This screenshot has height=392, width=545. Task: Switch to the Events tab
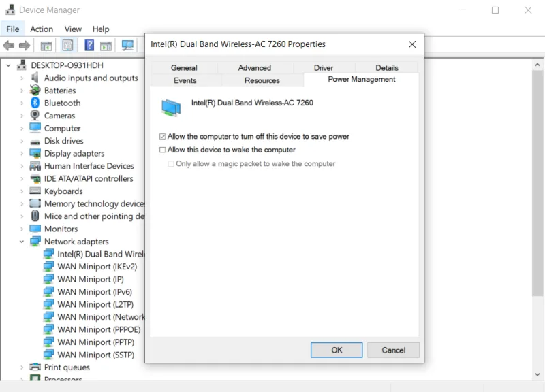coord(185,80)
